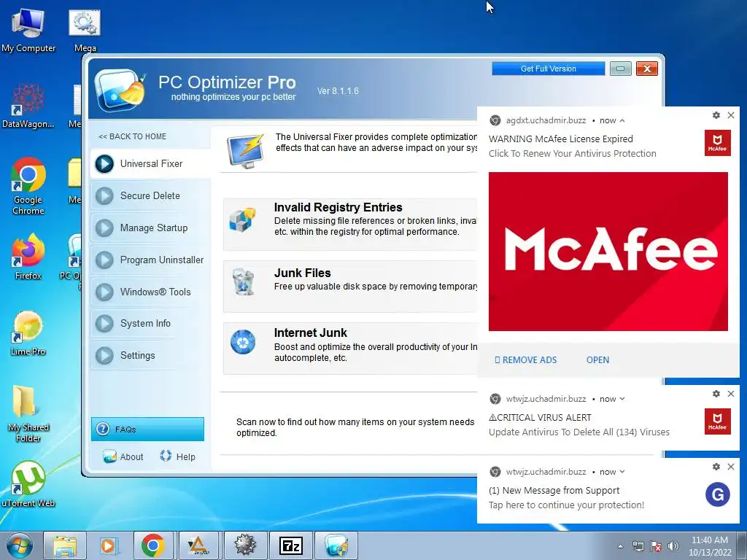Viewport: 747px width, 560px height.
Task: Click REMOVE ADS in McAfee notification
Action: pos(525,360)
